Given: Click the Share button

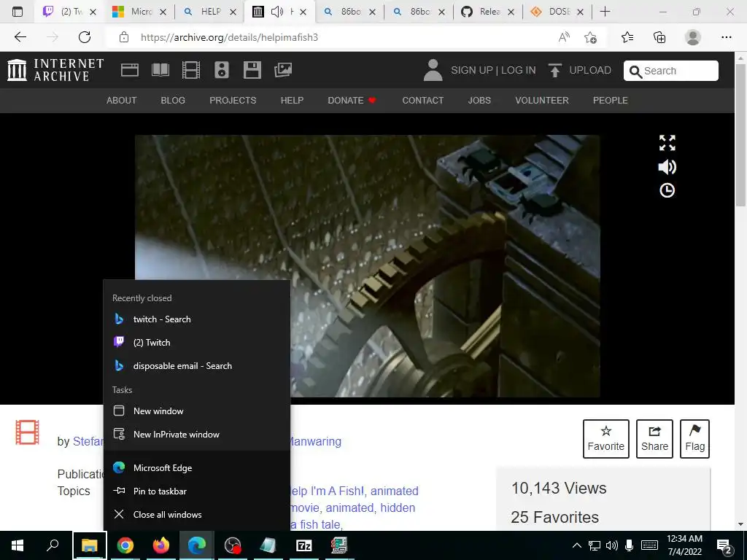Looking at the screenshot, I should [654, 438].
